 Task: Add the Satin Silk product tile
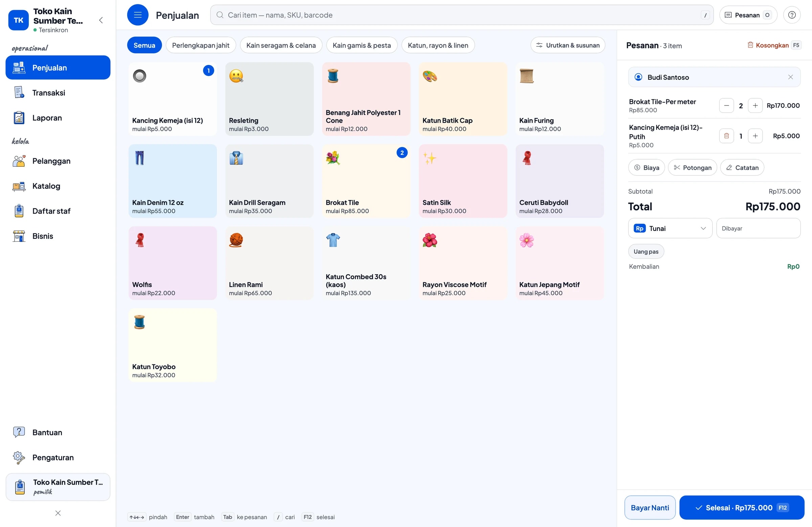pyautogui.click(x=463, y=181)
